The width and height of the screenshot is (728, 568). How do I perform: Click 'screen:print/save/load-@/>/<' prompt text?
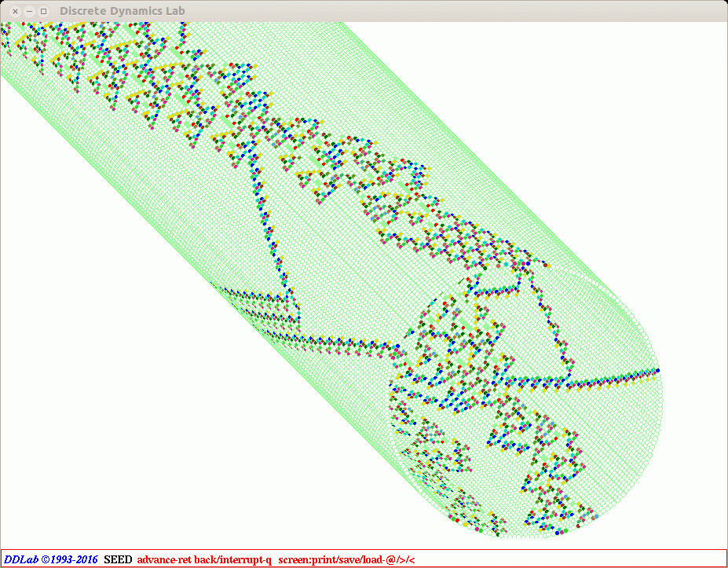pyautogui.click(x=346, y=559)
